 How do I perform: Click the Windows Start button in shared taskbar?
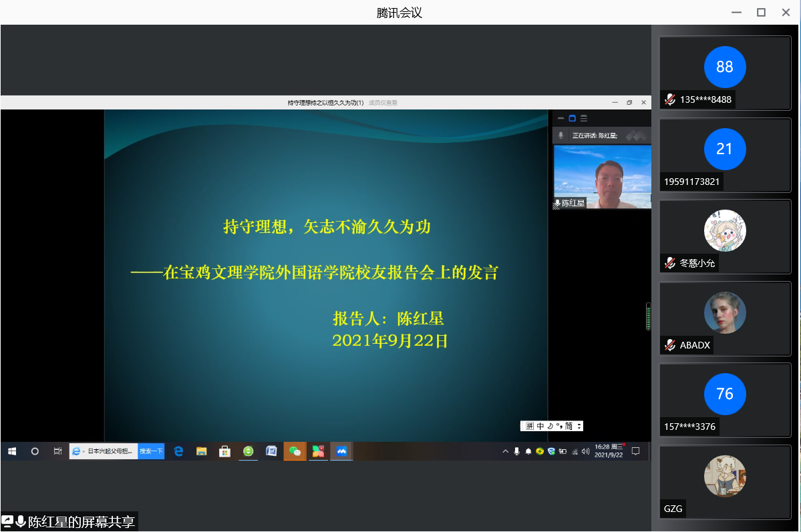(x=12, y=451)
